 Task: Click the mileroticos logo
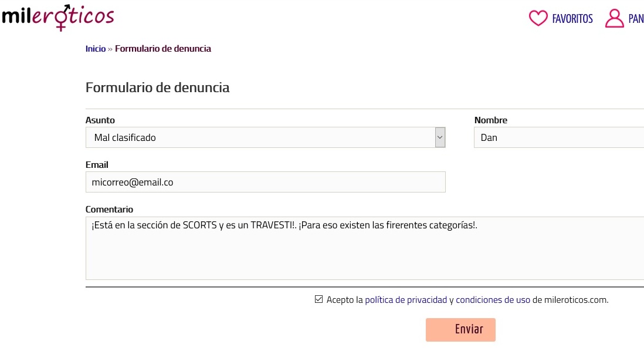57,17
